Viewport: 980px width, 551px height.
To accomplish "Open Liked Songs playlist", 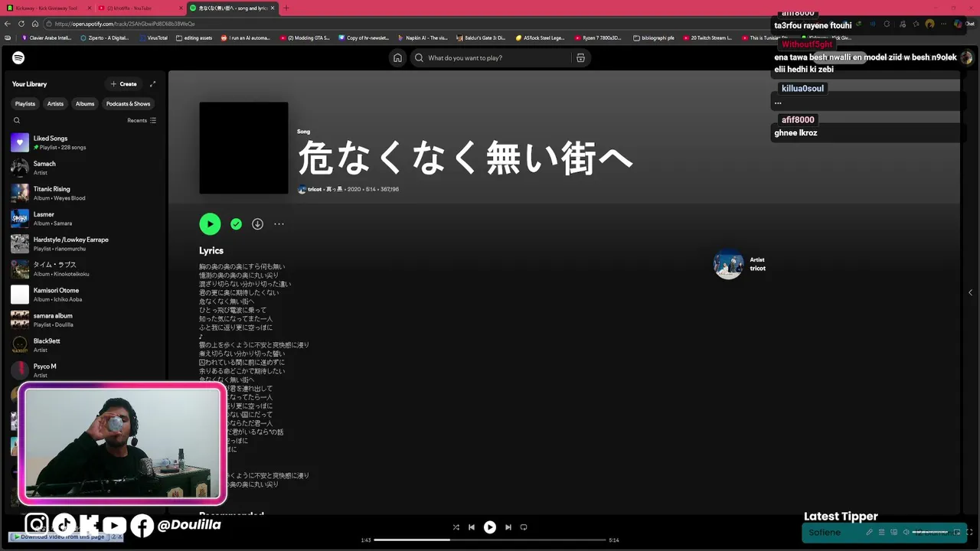I will [84, 142].
